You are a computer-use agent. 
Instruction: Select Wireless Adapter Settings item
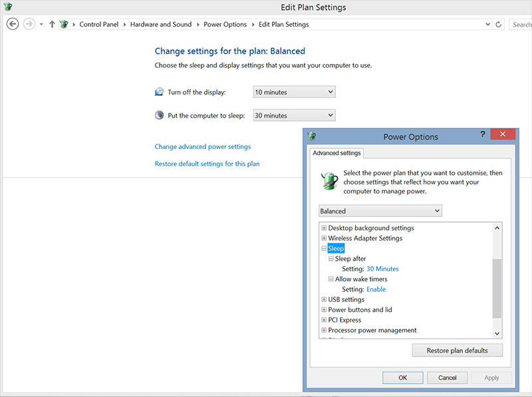pos(365,238)
